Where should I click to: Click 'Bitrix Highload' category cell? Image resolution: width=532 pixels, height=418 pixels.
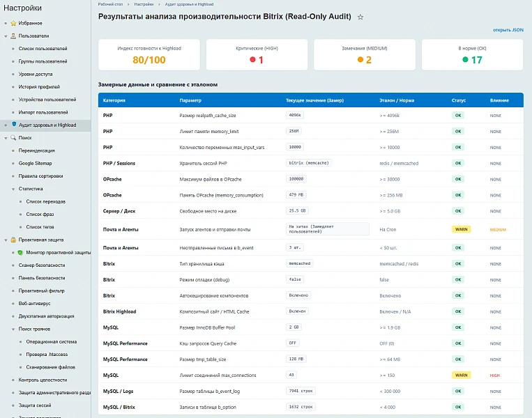(119, 311)
